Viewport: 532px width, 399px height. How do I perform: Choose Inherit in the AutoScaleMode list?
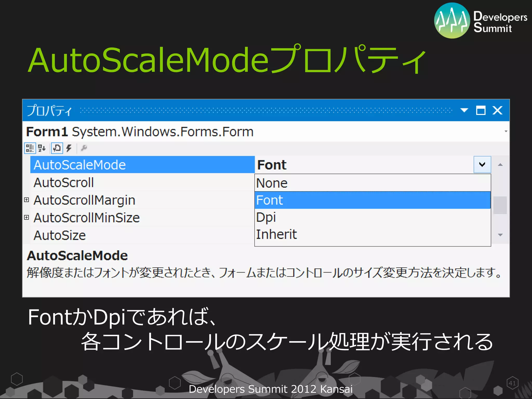pos(373,234)
